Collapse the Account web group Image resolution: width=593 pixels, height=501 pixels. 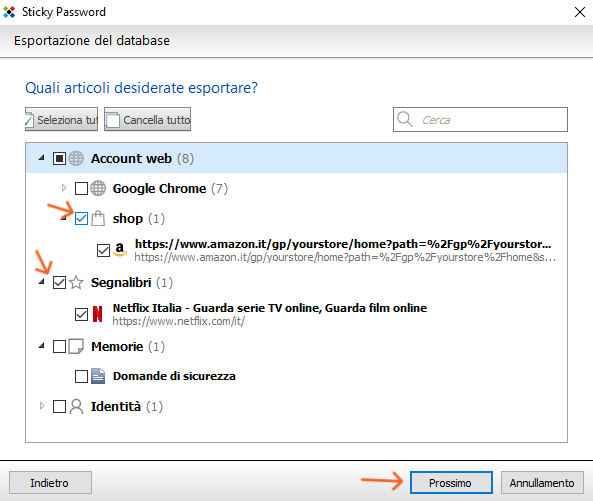coord(42,158)
